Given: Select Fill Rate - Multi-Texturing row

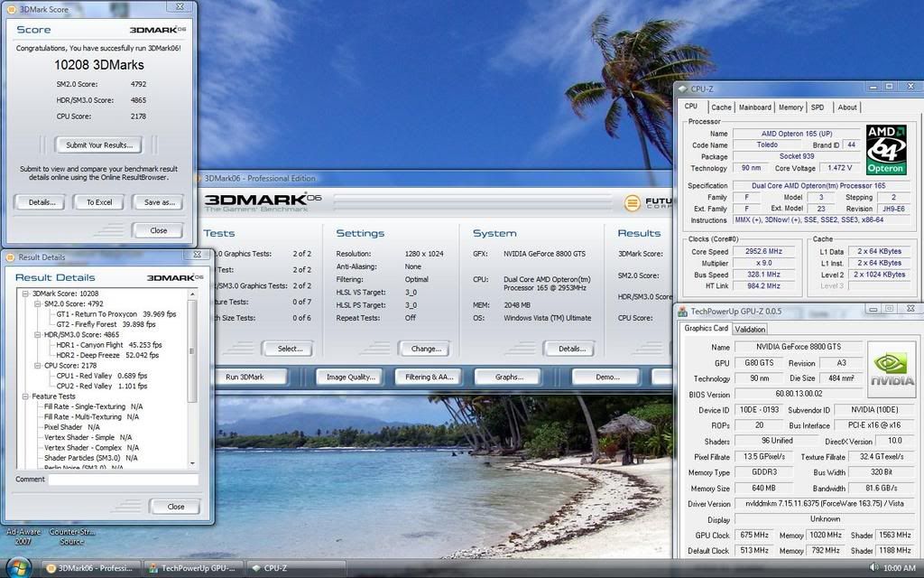Looking at the screenshot, I should click(91, 417).
